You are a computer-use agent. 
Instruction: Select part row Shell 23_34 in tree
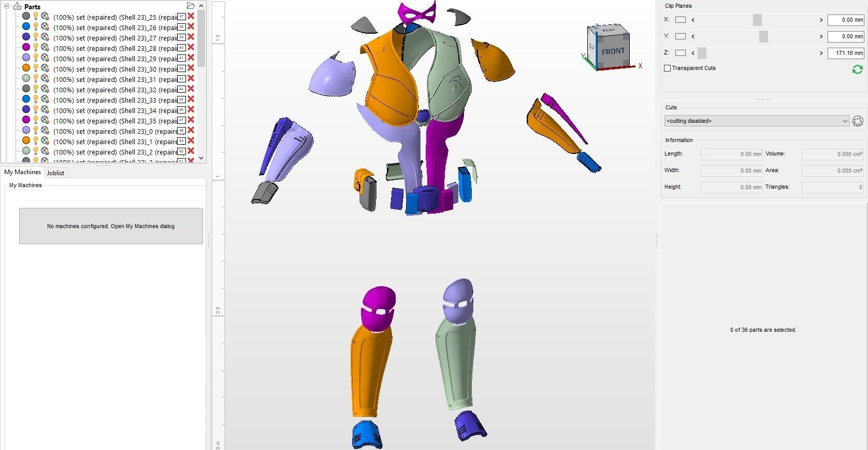115,110
